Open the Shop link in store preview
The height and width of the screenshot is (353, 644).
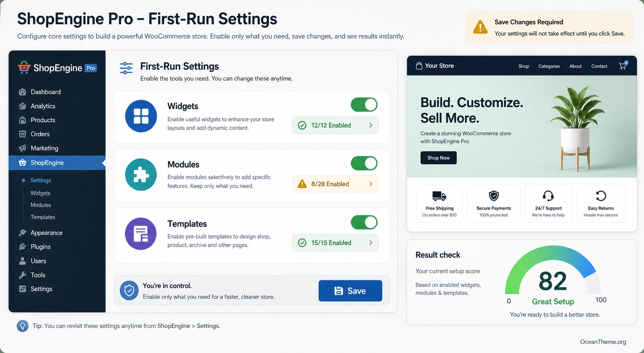tap(524, 66)
